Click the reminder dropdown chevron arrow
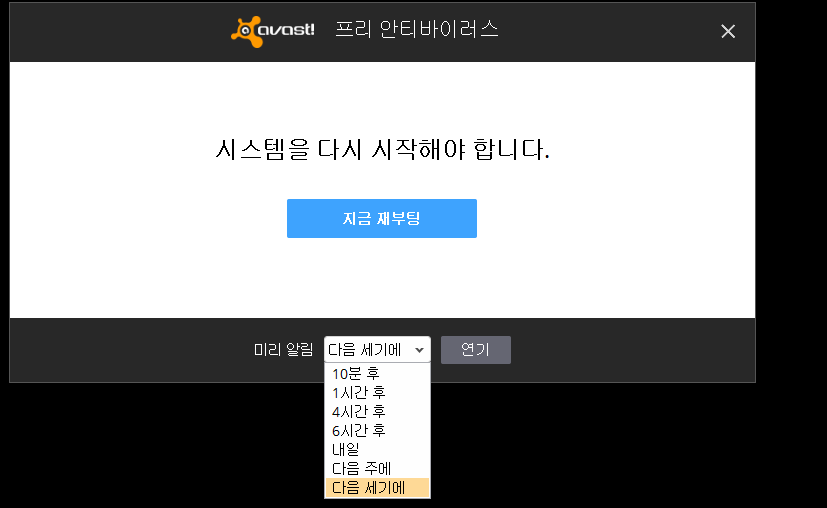 point(419,350)
